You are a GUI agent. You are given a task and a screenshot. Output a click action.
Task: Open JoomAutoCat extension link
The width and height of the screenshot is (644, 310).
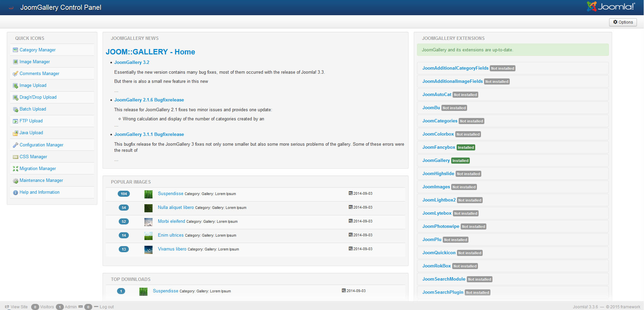coord(437,94)
